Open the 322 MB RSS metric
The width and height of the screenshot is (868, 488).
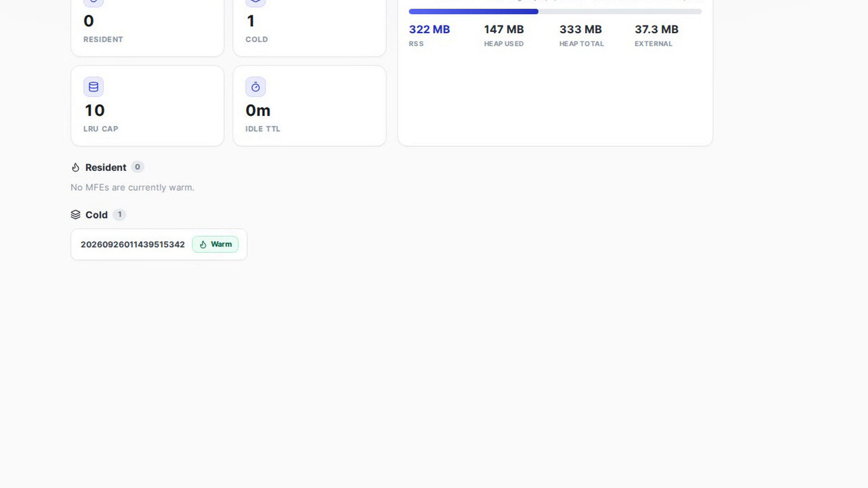(429, 35)
